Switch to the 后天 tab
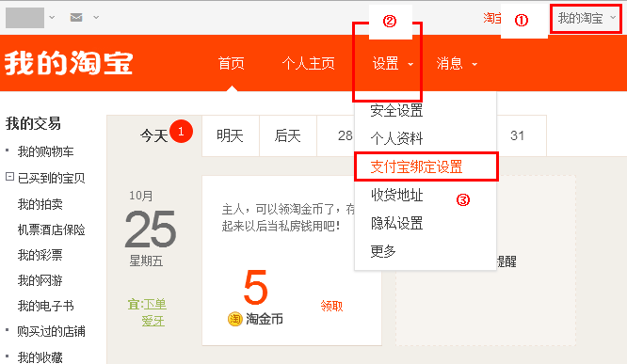 click(x=287, y=135)
